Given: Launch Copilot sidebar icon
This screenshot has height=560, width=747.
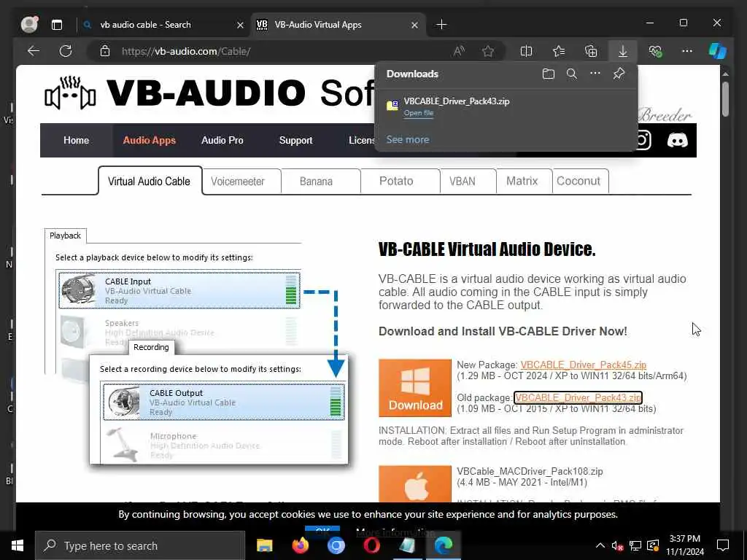Looking at the screenshot, I should [717, 51].
